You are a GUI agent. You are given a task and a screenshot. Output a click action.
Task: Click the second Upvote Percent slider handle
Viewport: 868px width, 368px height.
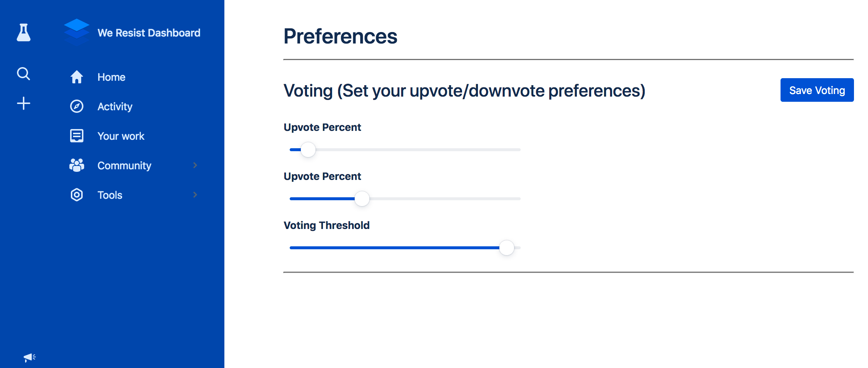tap(362, 199)
